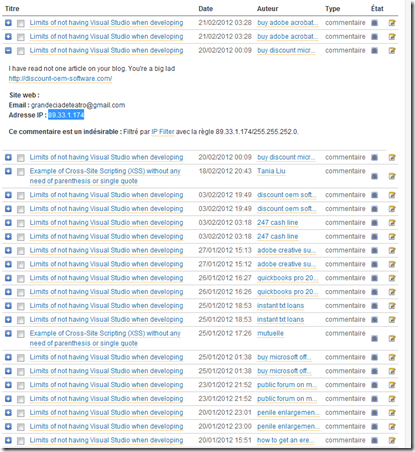The width and height of the screenshot is (415, 452).
Task: Expand the 27/01/2012 15:13 comment
Action: (8, 250)
